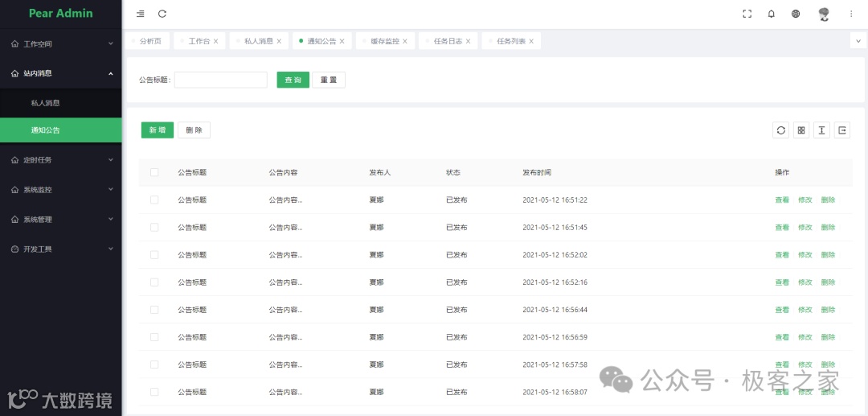Click the 发布时间 column header
Viewport: 868px width, 416px height.
click(x=537, y=172)
